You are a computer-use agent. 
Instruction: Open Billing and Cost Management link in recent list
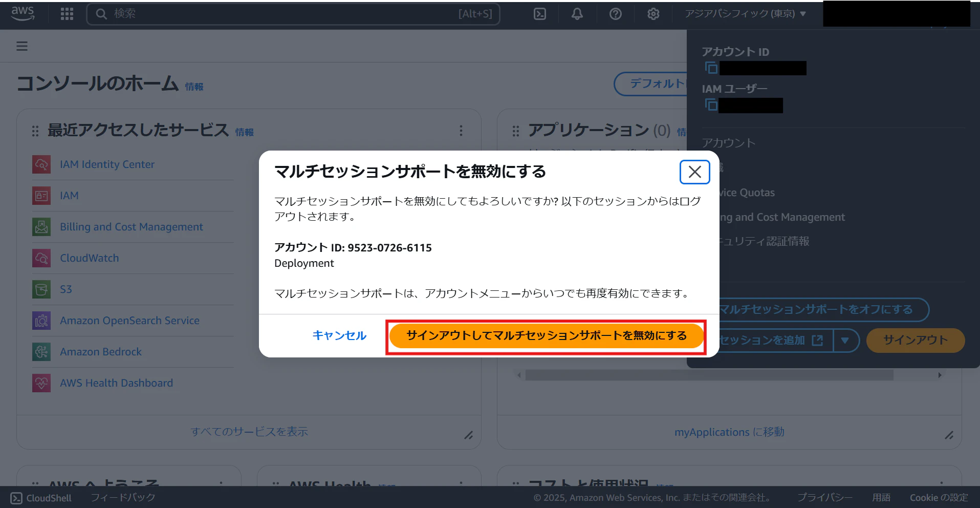point(132,227)
